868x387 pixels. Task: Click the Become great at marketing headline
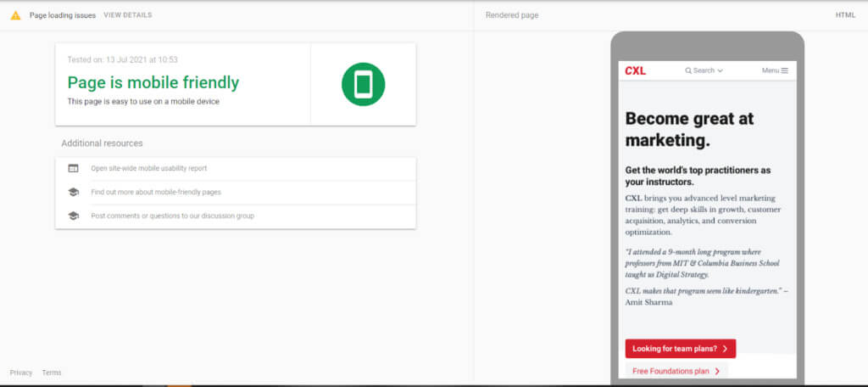coord(690,129)
